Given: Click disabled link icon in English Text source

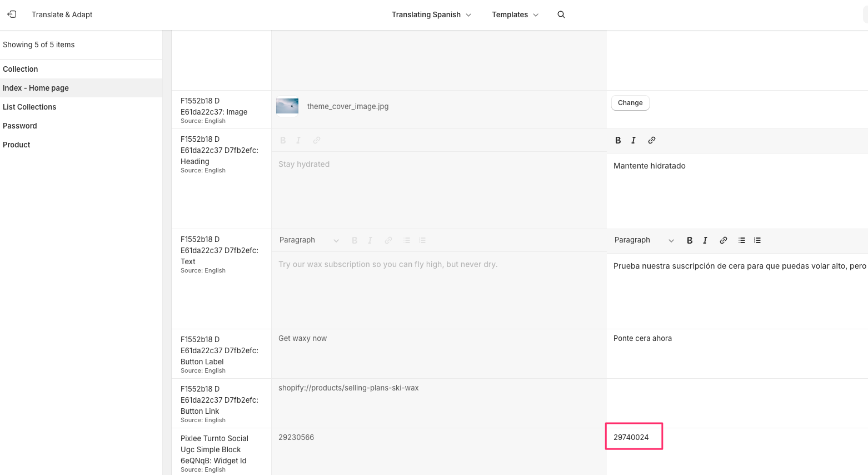Looking at the screenshot, I should (388, 240).
